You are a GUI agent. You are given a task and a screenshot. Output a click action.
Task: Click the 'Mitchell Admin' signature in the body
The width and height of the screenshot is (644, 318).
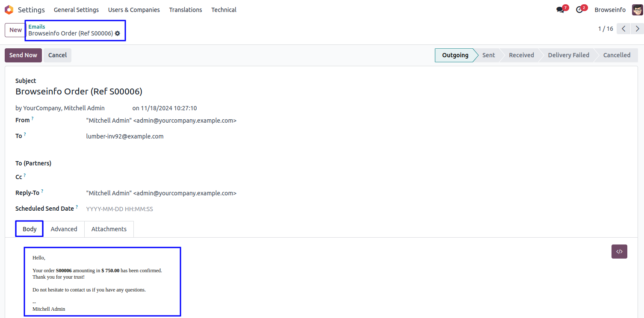pyautogui.click(x=49, y=309)
